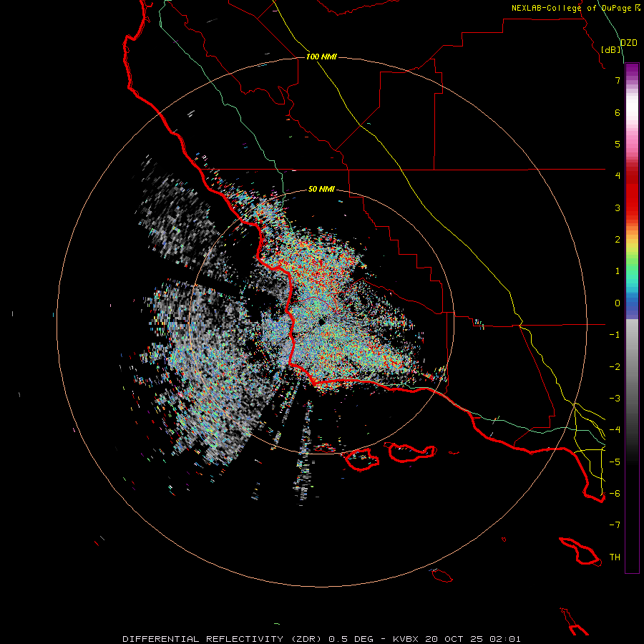Screen dimensions: 644x644
Task: Click the 6 value on color scale
Action: [x=618, y=112]
